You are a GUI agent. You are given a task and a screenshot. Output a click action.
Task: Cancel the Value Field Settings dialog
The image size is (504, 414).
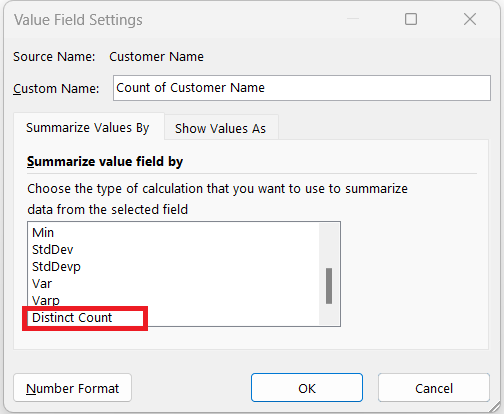tap(434, 388)
